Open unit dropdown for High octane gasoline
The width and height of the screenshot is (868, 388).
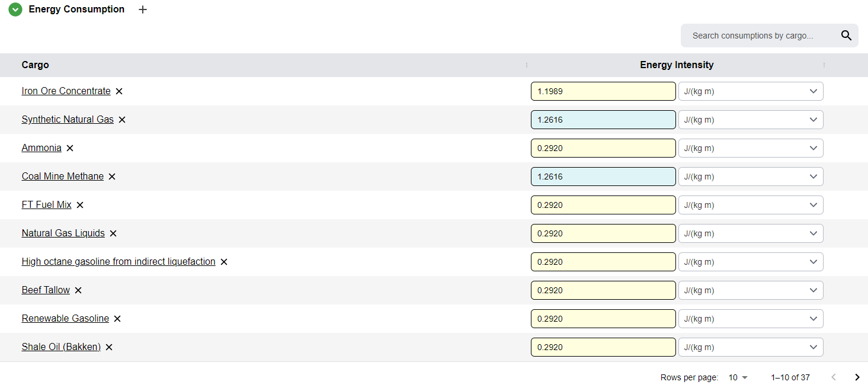(751, 262)
